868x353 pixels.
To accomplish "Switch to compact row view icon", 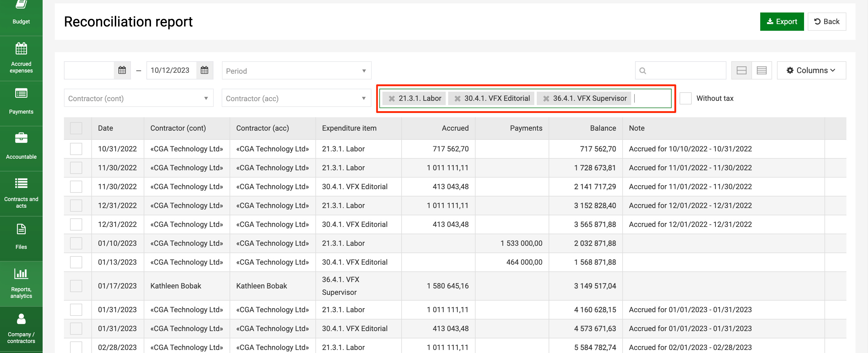I will (x=761, y=70).
